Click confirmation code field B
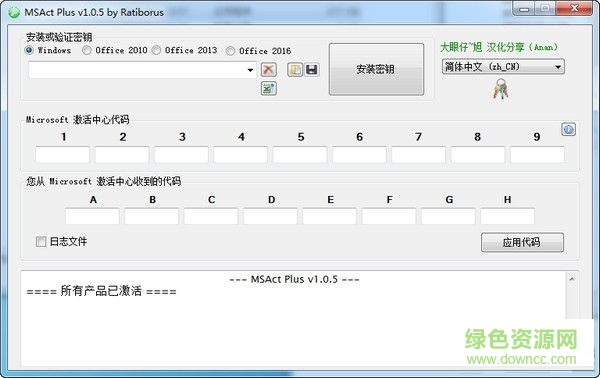This screenshot has height=378, width=600. point(152,217)
